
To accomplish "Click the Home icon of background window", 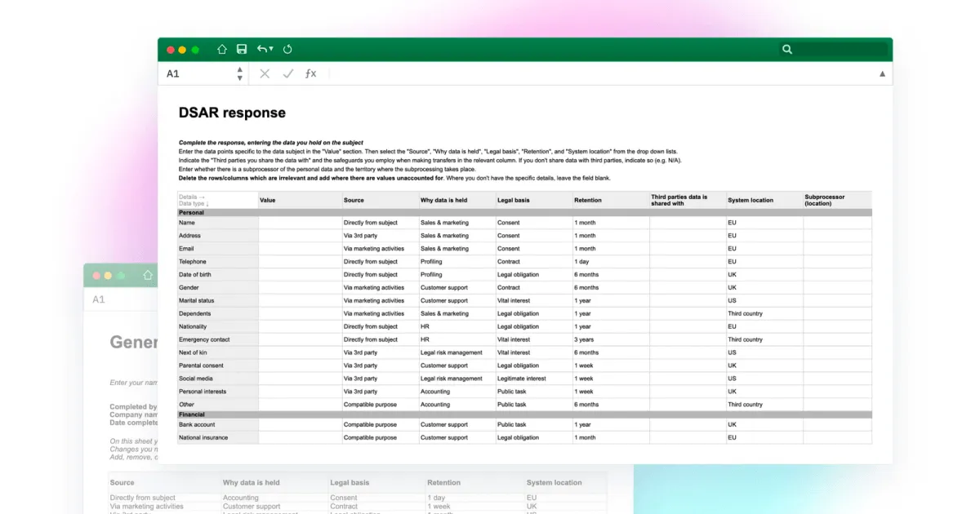I will pyautogui.click(x=148, y=276).
